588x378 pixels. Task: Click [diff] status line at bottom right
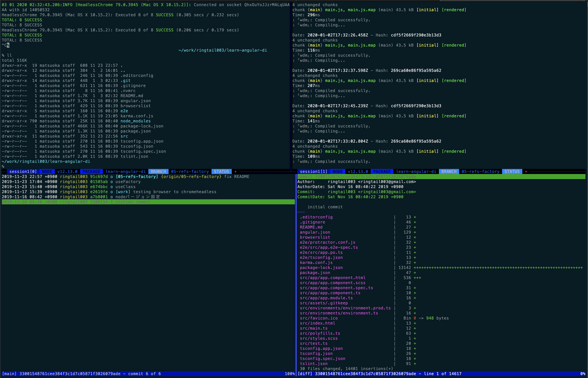point(441,374)
